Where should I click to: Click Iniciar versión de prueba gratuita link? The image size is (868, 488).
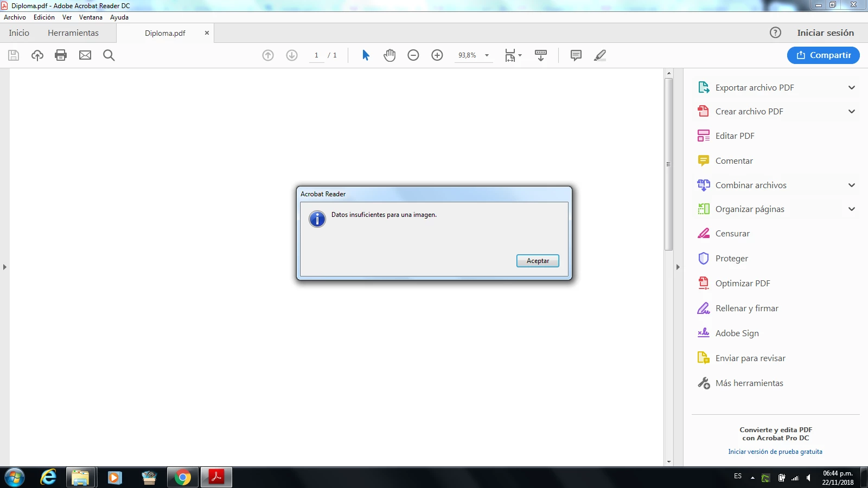[775, 452]
